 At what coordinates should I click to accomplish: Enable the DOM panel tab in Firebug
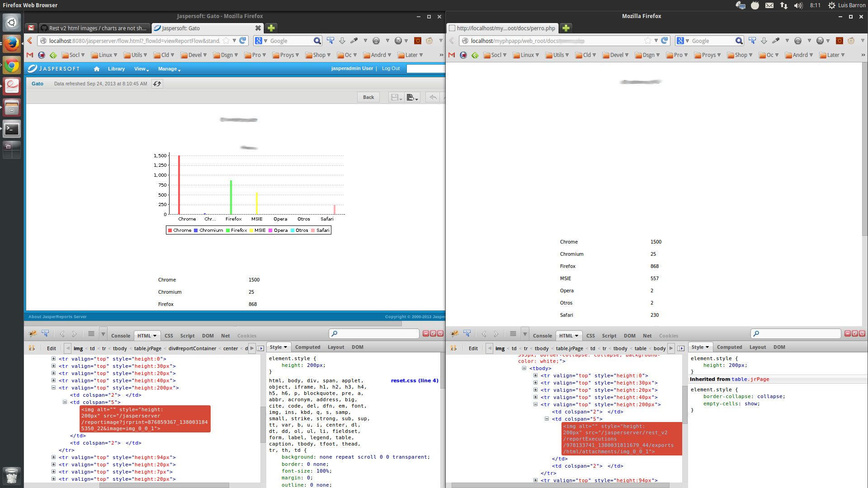point(208,335)
